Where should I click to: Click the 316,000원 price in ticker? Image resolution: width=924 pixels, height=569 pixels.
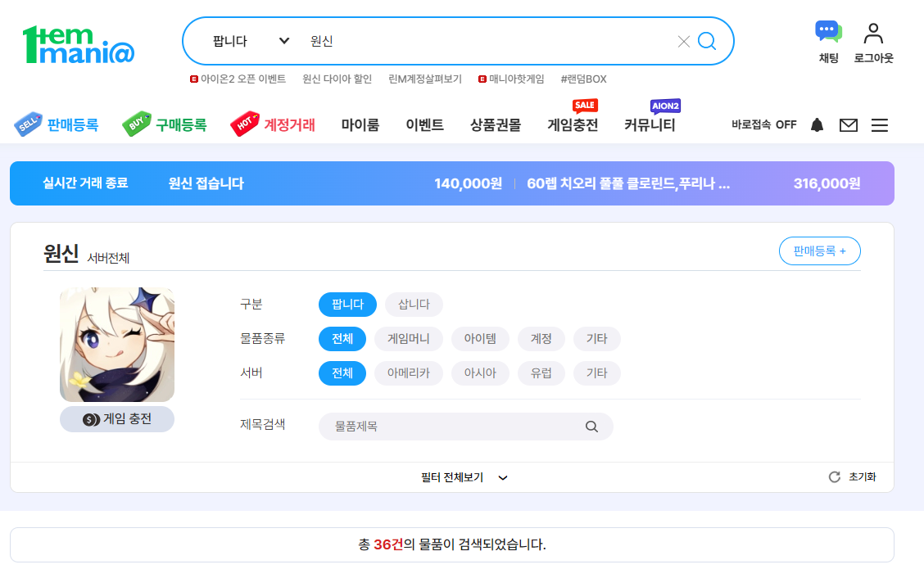[827, 183]
